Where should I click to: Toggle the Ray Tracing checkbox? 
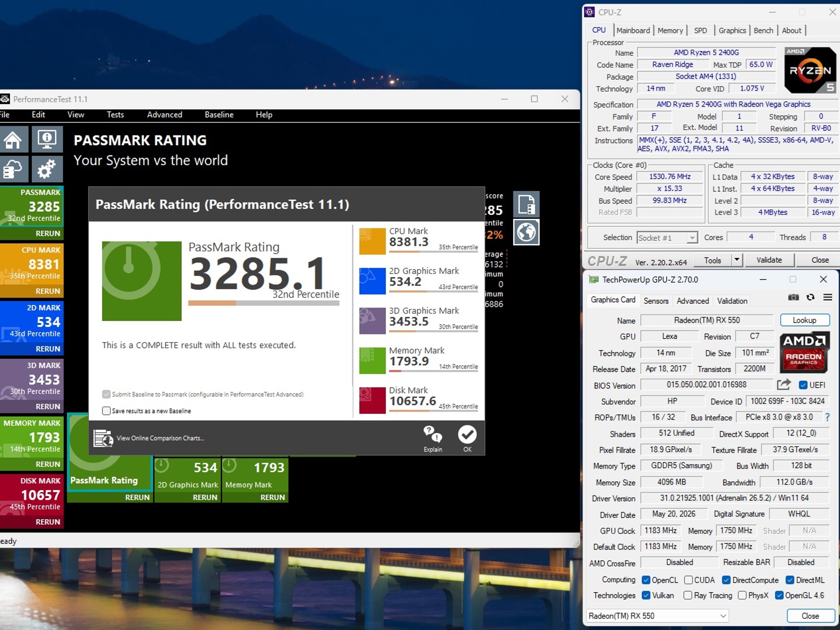click(688, 595)
